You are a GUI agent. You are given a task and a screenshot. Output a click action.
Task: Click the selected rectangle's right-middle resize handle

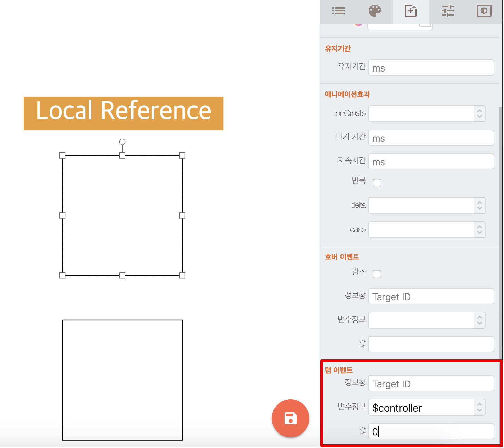[182, 215]
